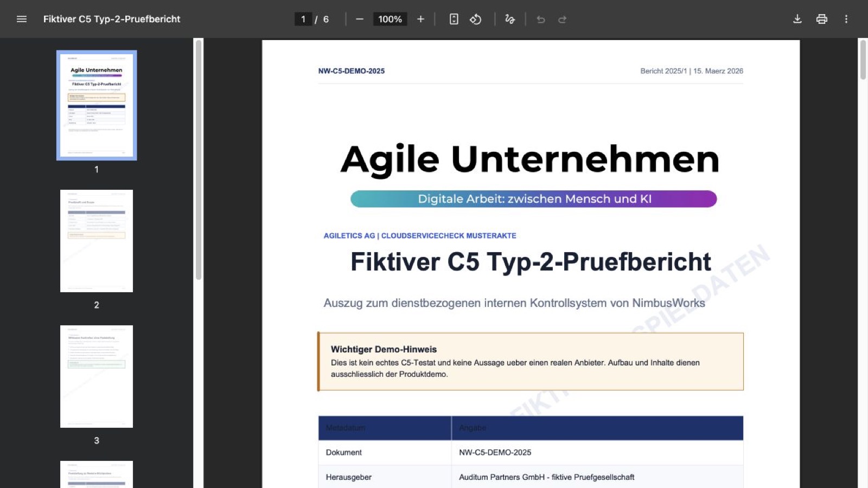Click the 'Agile Unternehmen' heading
This screenshot has height=488, width=868.
[x=530, y=159]
